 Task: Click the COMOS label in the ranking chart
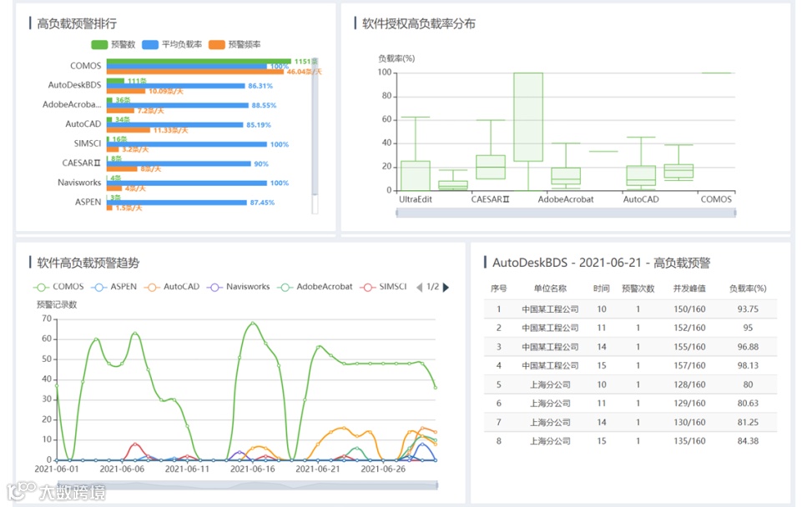(85, 66)
